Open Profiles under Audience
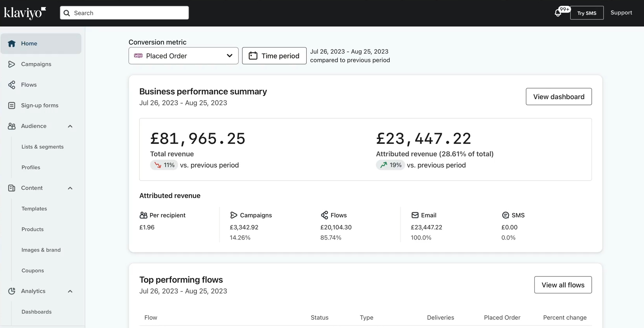The image size is (644, 328). click(31, 167)
